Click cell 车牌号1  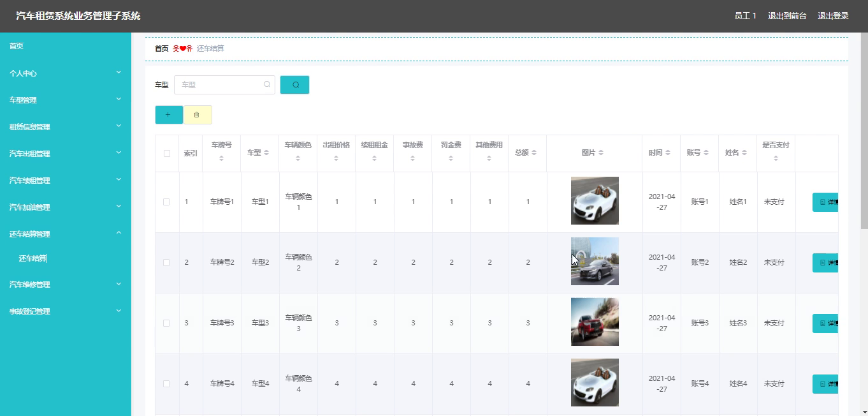tap(222, 202)
